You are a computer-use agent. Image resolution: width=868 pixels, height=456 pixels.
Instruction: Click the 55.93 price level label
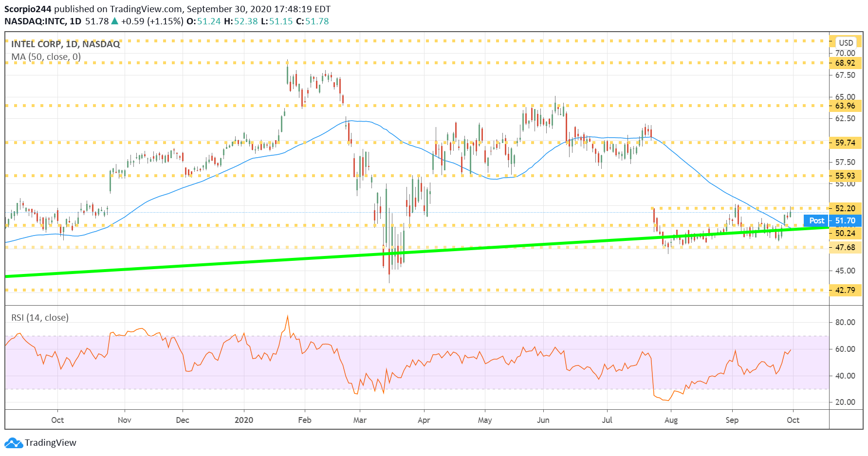tap(845, 176)
